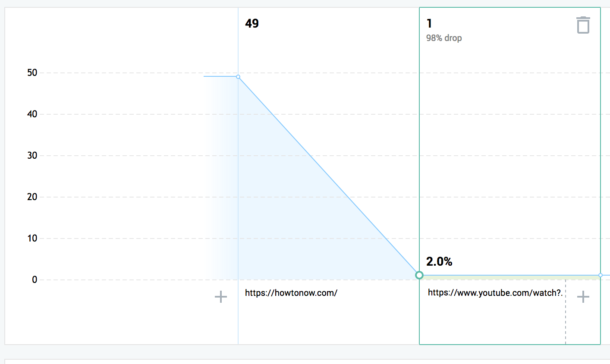610x364 pixels.
Task: Select the small data point at right edge
Action: [601, 275]
